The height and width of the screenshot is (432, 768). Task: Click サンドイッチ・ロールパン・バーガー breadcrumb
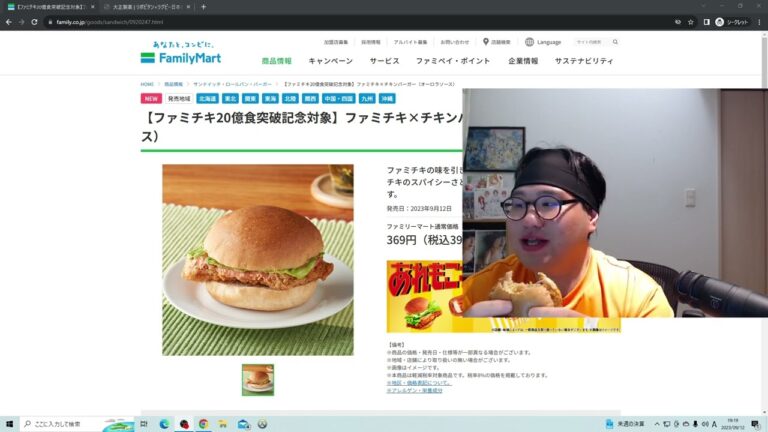(x=232, y=84)
